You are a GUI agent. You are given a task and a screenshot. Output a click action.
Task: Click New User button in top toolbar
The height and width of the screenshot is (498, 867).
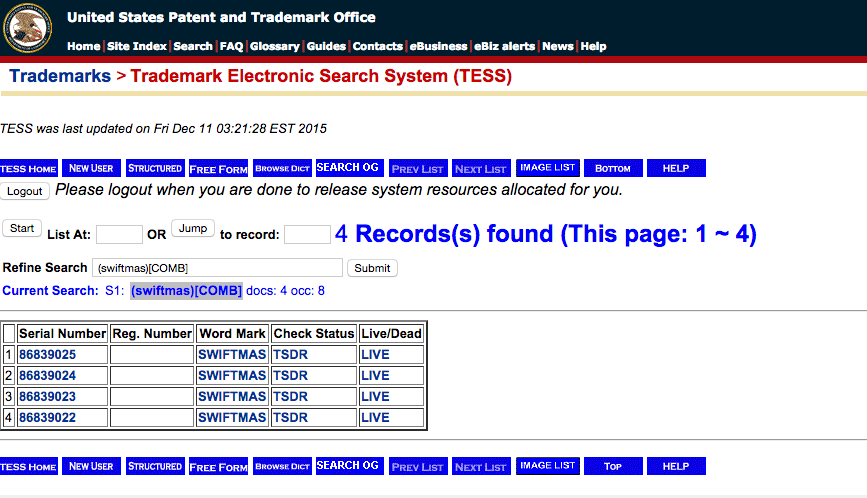91,168
